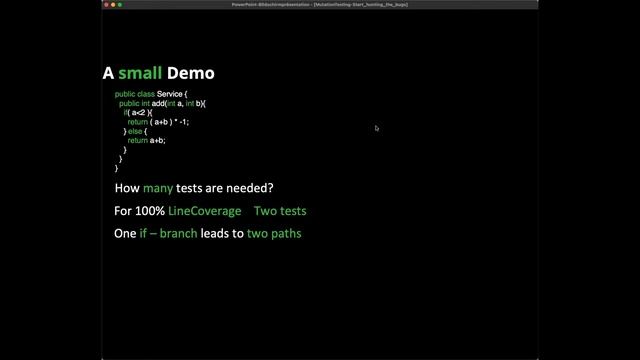
Task: Click the 'public class Service {' code line
Action: tap(151, 94)
